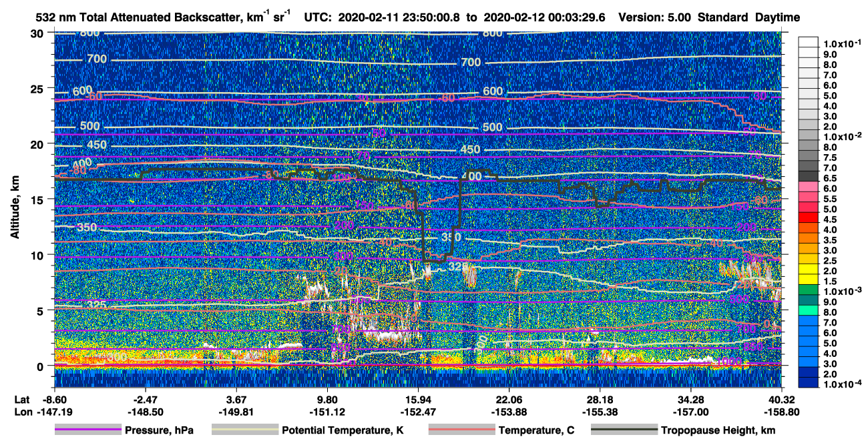Image resolution: width=868 pixels, height=445 pixels.
Task: Click the colorbar label 1.0x10-3
Action: point(844,292)
